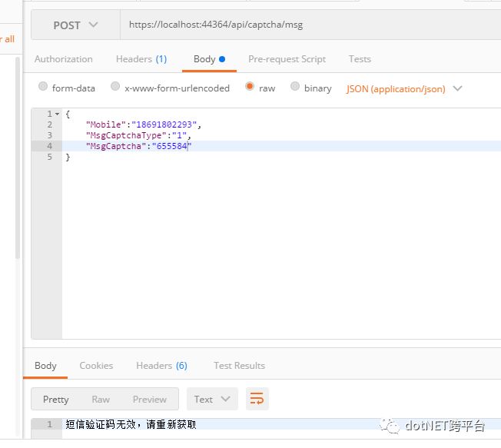Collapse the JSON block fold arrow on line 1

pos(57,114)
